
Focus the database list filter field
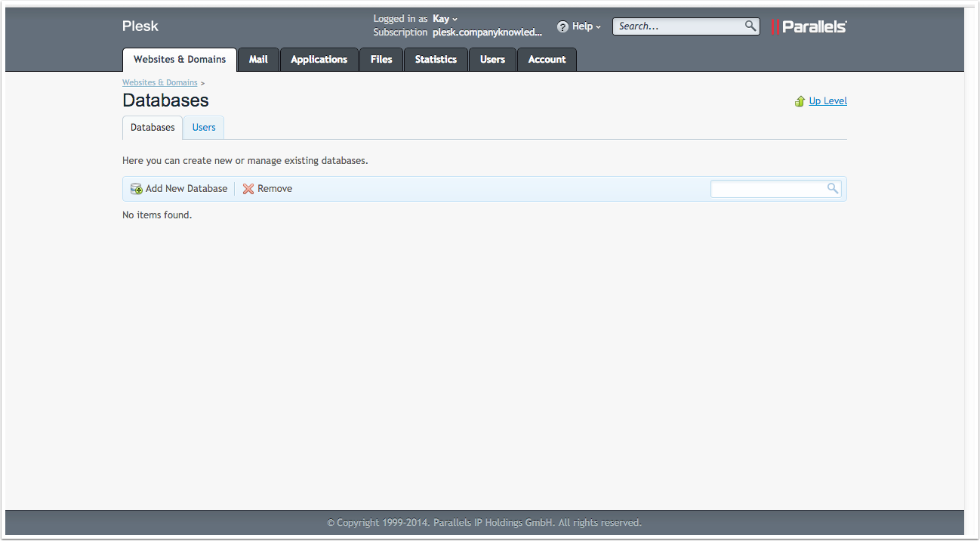coord(775,189)
